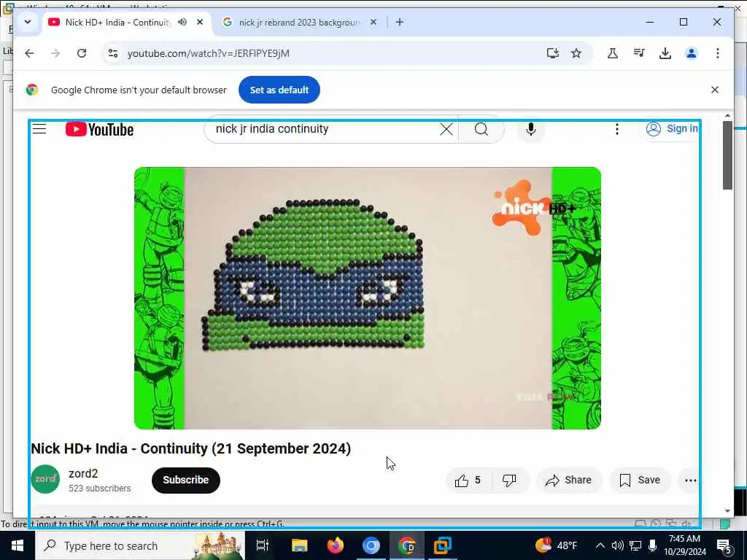The width and height of the screenshot is (747, 560).
Task: Open the network tray icon
Action: 635,545
